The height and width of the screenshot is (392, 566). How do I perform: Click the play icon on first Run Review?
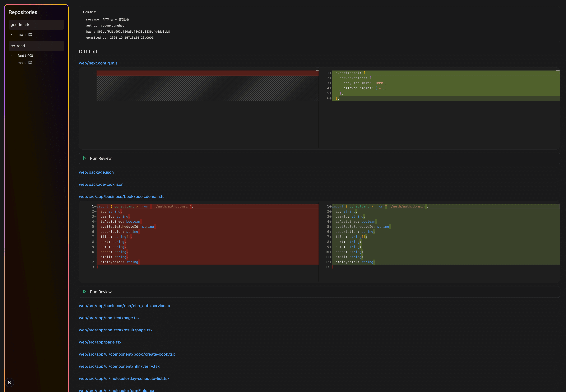coord(84,158)
